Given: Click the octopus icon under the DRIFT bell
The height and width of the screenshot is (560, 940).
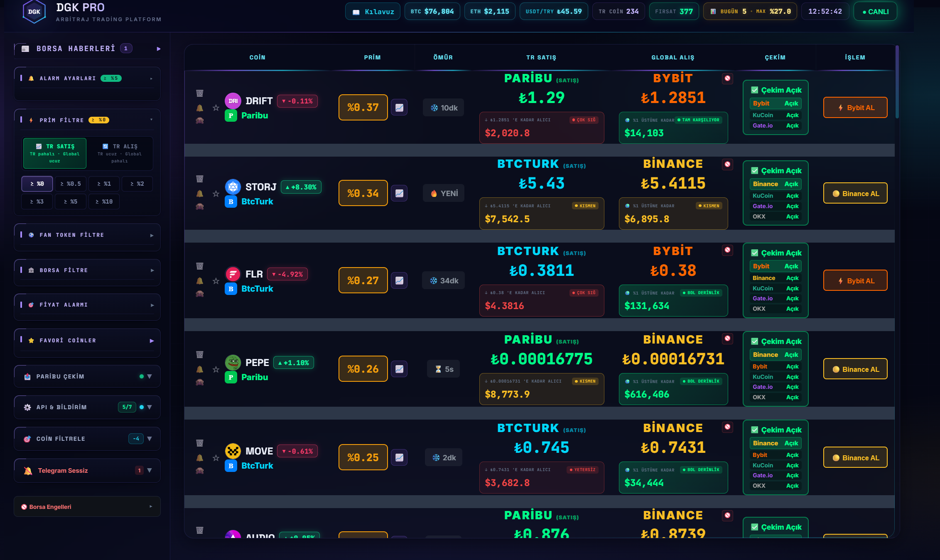Looking at the screenshot, I should [200, 121].
